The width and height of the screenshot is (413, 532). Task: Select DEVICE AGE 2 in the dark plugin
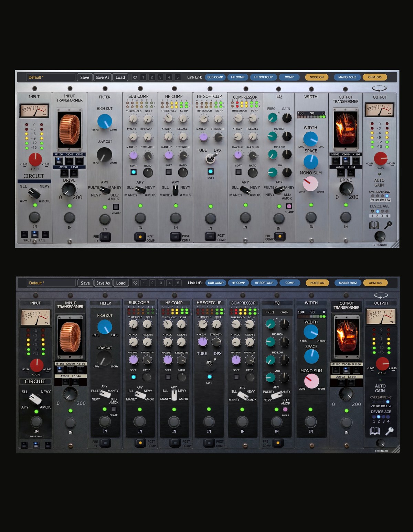pos(379,417)
